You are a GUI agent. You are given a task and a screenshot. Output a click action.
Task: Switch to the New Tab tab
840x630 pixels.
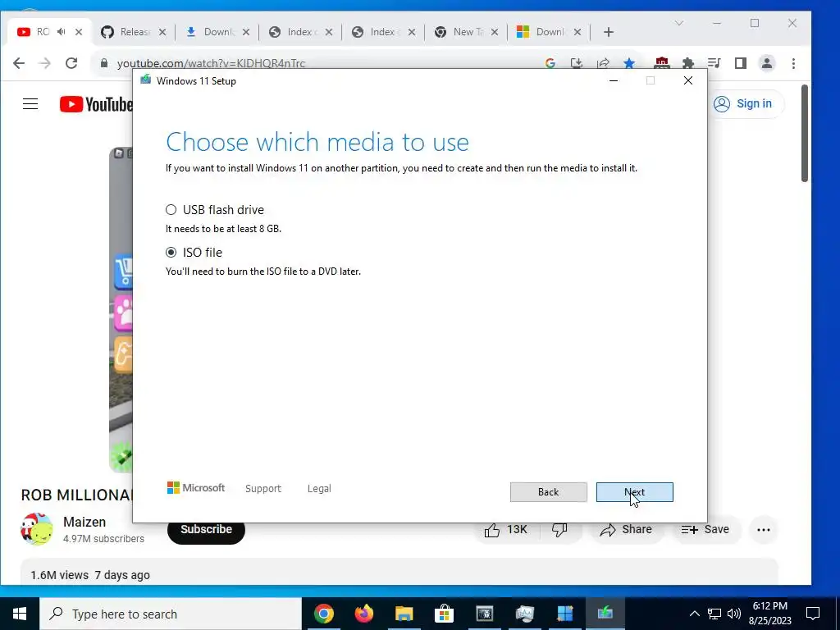click(x=459, y=32)
